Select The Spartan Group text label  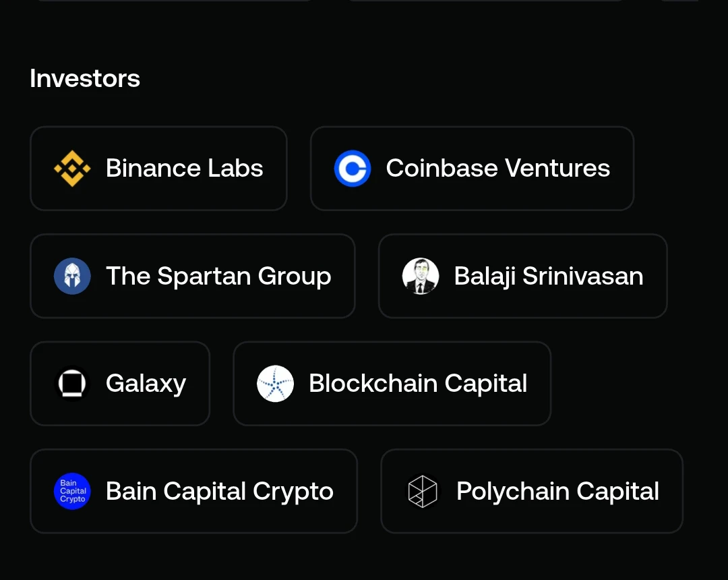218,276
